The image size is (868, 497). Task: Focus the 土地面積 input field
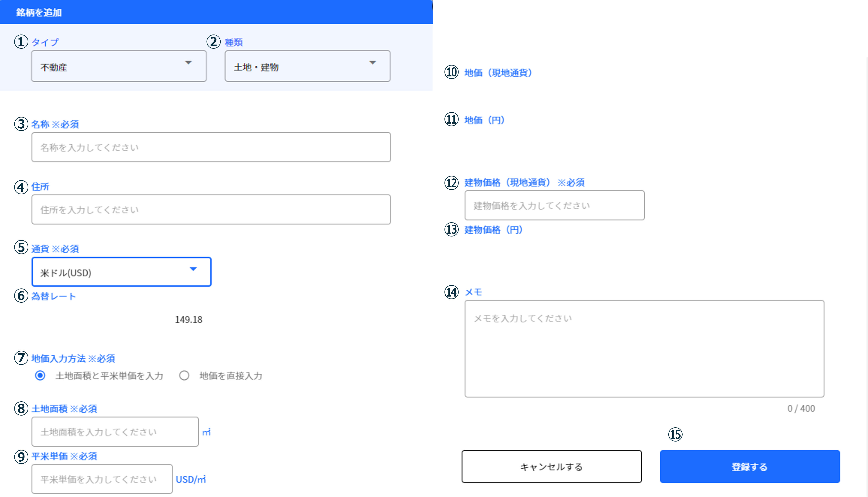[x=115, y=432]
